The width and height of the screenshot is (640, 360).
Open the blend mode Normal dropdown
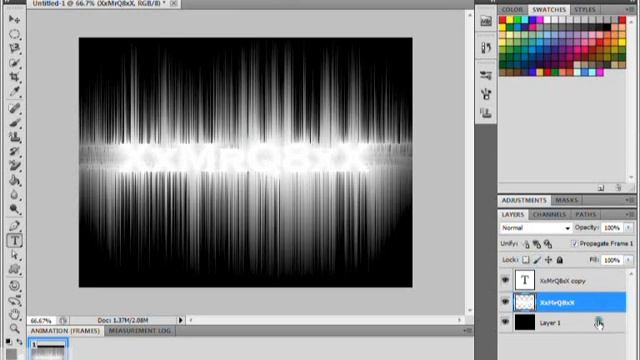pyautogui.click(x=536, y=228)
